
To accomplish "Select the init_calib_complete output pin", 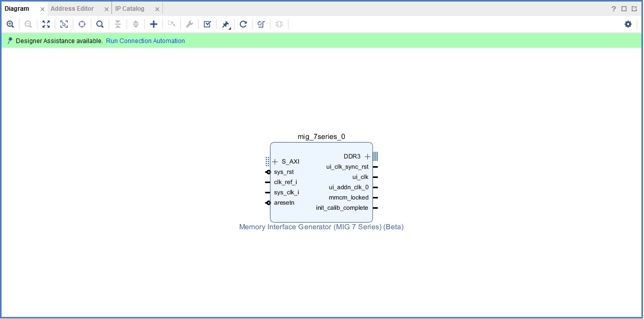I will 342,208.
